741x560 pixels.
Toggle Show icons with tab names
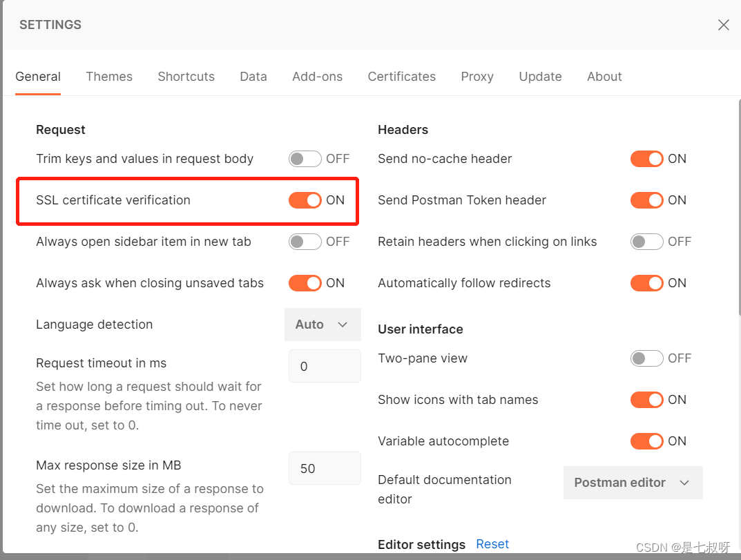(647, 400)
